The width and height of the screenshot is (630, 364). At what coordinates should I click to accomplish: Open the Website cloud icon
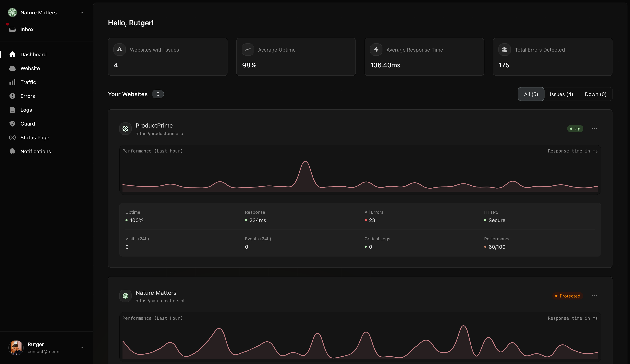pos(12,68)
